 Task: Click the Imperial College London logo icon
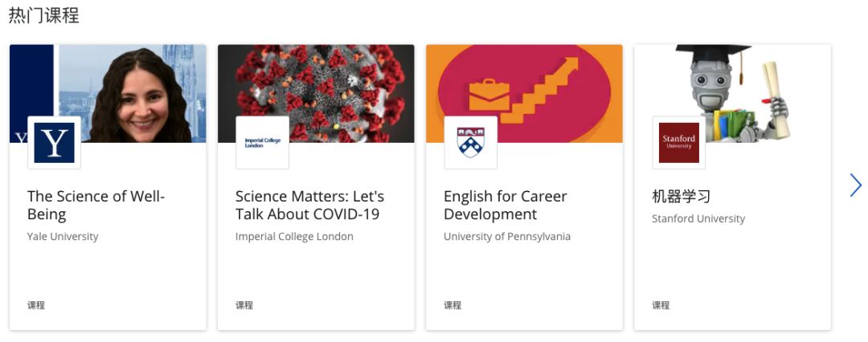click(x=262, y=143)
